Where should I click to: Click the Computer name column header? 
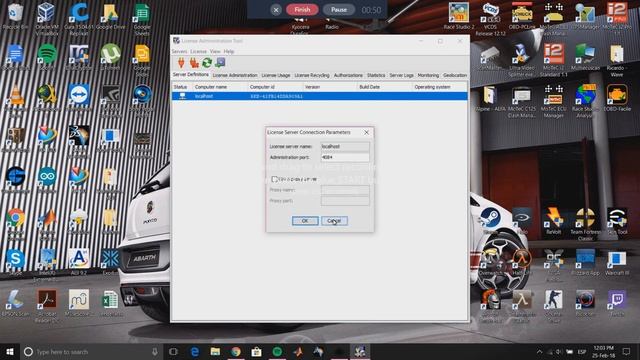(x=220, y=87)
